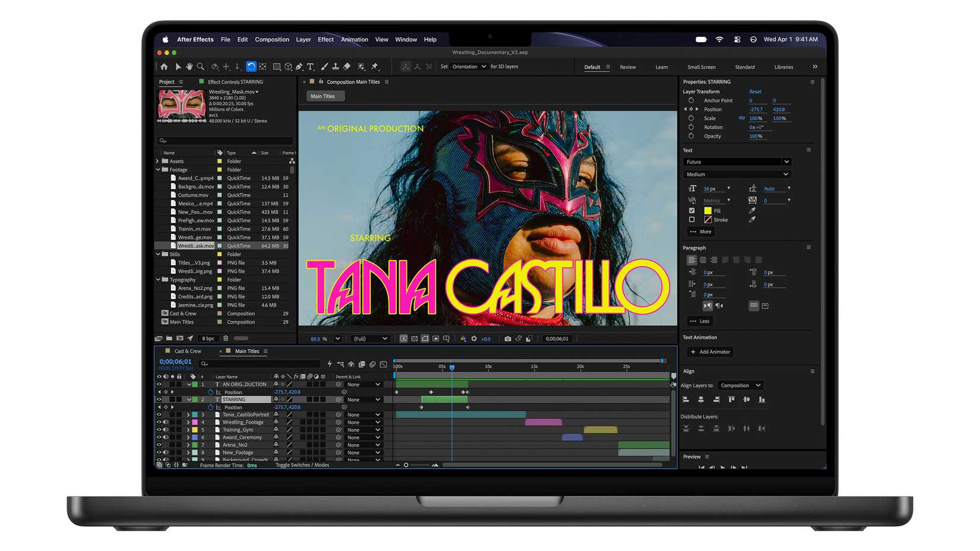Toggle Position stopwatch for STARRING layer
980x551 pixels.
click(x=211, y=407)
